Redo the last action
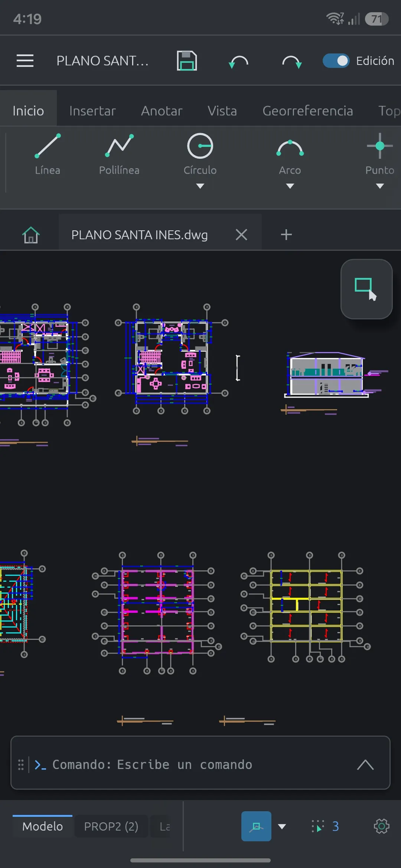 [291, 61]
